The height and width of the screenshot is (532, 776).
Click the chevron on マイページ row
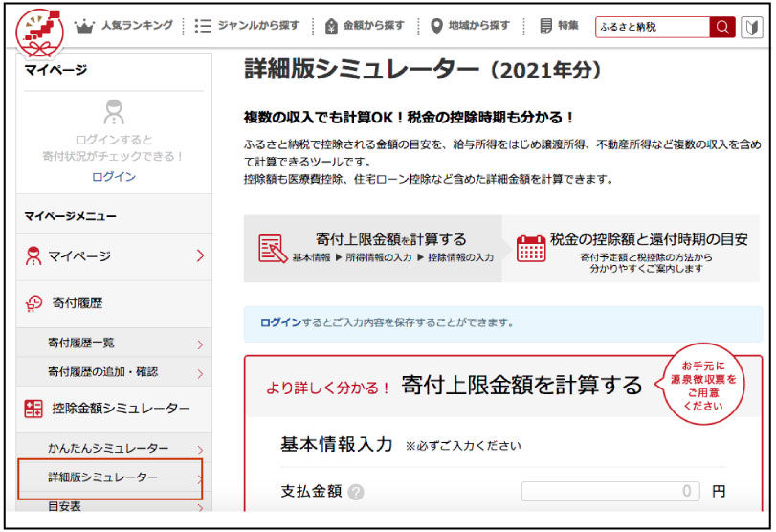pyautogui.click(x=200, y=255)
